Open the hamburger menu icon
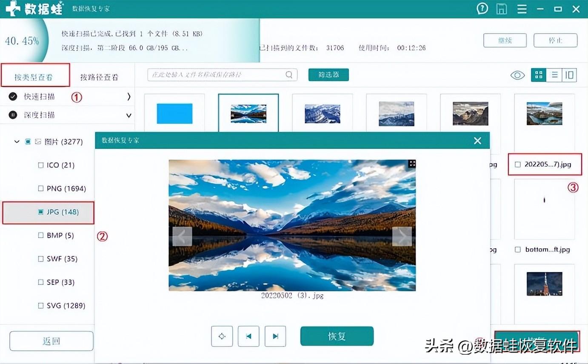The image size is (588, 364). point(522,9)
